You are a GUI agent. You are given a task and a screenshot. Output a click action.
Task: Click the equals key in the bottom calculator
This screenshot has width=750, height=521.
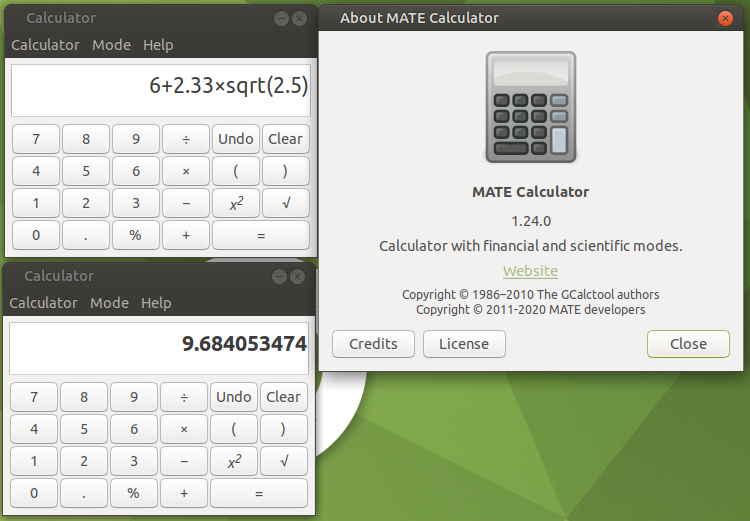[x=259, y=493]
